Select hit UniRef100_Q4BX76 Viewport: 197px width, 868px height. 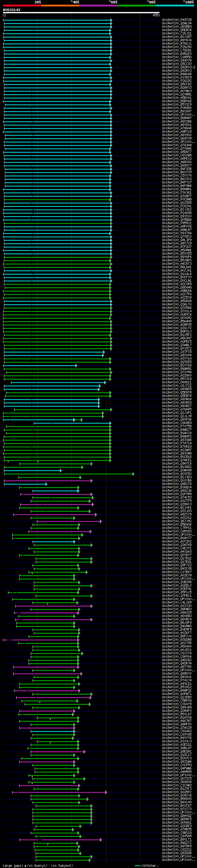(x=177, y=484)
